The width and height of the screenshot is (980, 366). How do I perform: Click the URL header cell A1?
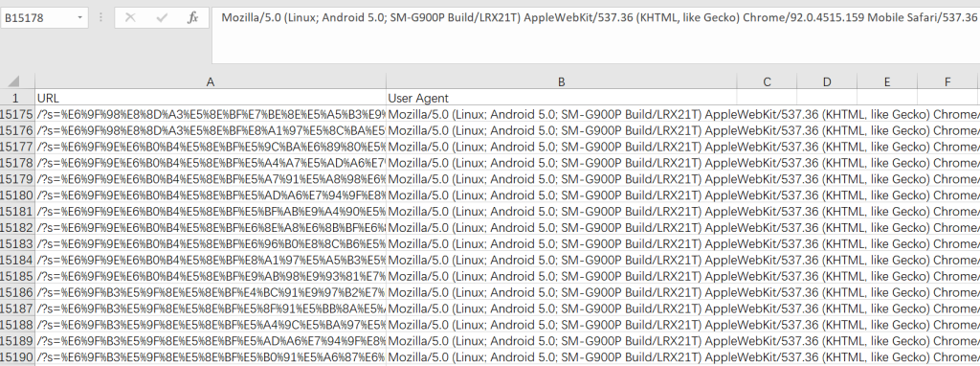(x=211, y=99)
